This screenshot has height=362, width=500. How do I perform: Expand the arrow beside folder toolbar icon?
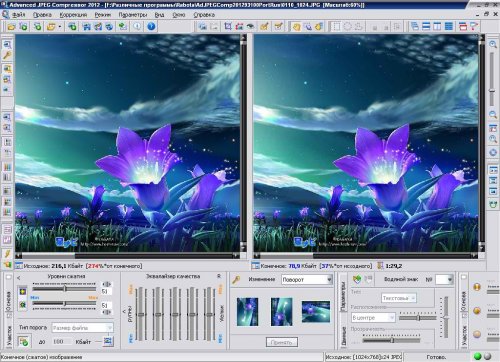(60, 27)
